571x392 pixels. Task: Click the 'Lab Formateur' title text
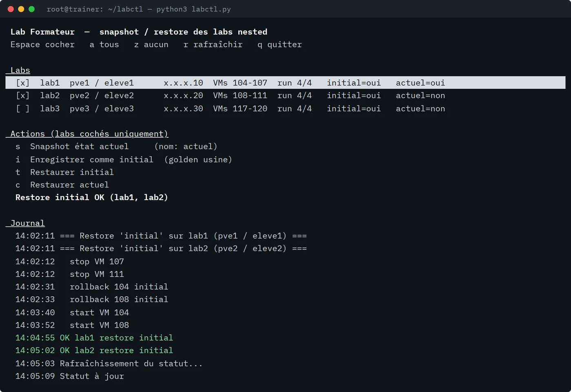[x=42, y=32]
